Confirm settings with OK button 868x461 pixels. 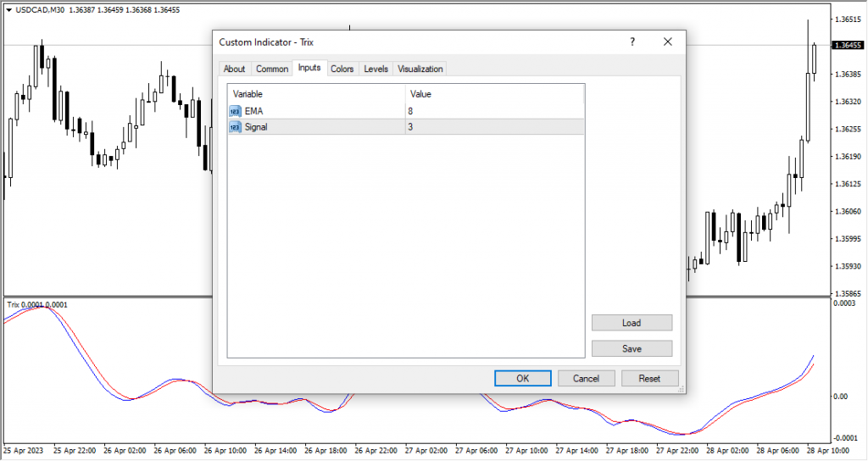523,378
